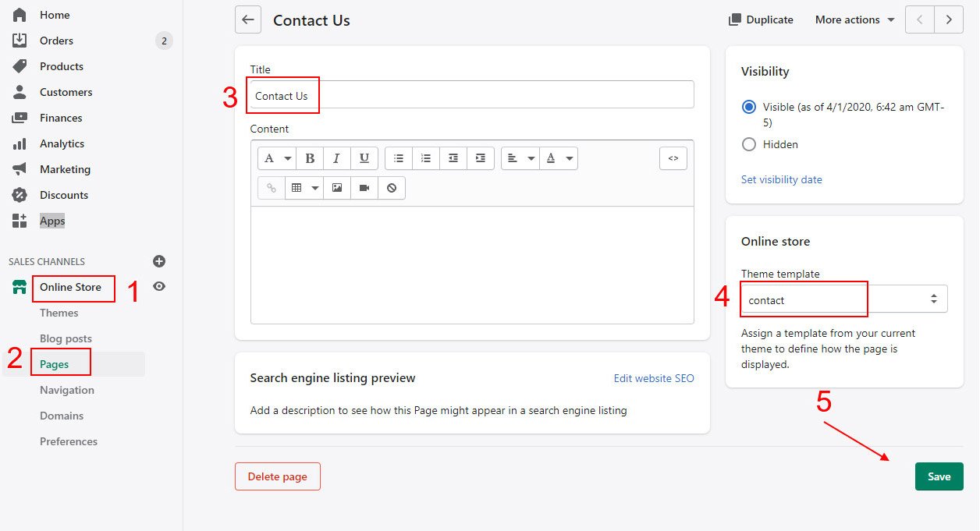This screenshot has width=980, height=531.
Task: Open the text color picker
Action: coord(559,158)
